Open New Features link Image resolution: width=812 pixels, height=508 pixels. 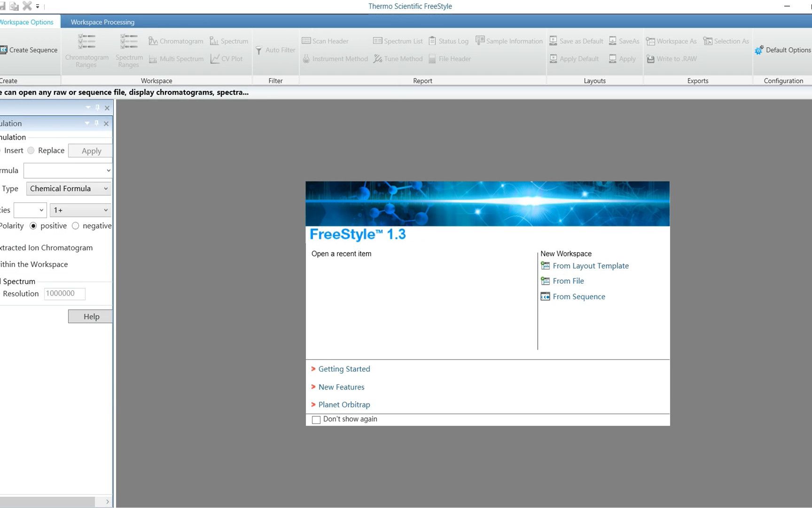click(x=341, y=387)
